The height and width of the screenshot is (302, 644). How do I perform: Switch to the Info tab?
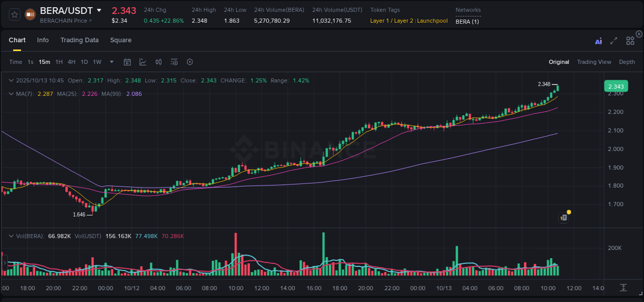click(43, 40)
